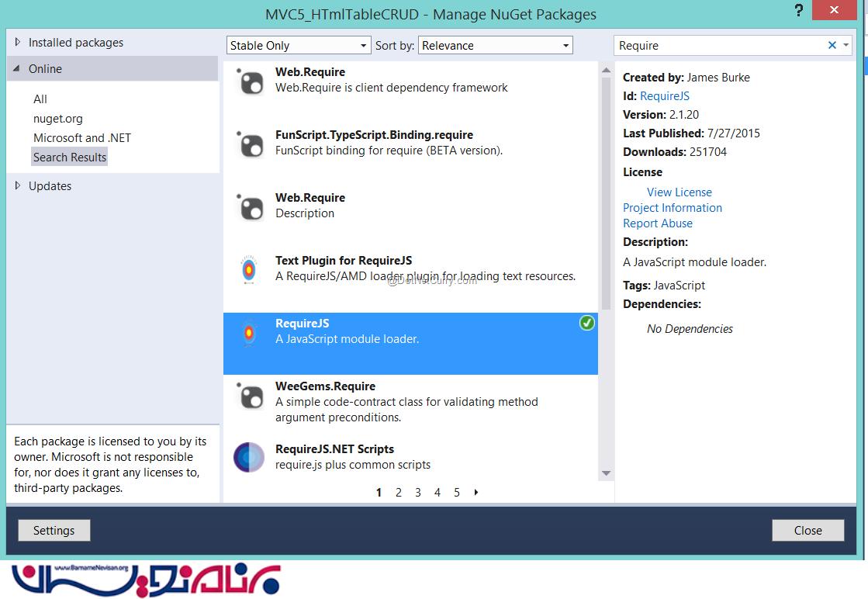The height and width of the screenshot is (599, 868).
Task: Click the green installed checkmark on RequireJS
Action: [587, 323]
